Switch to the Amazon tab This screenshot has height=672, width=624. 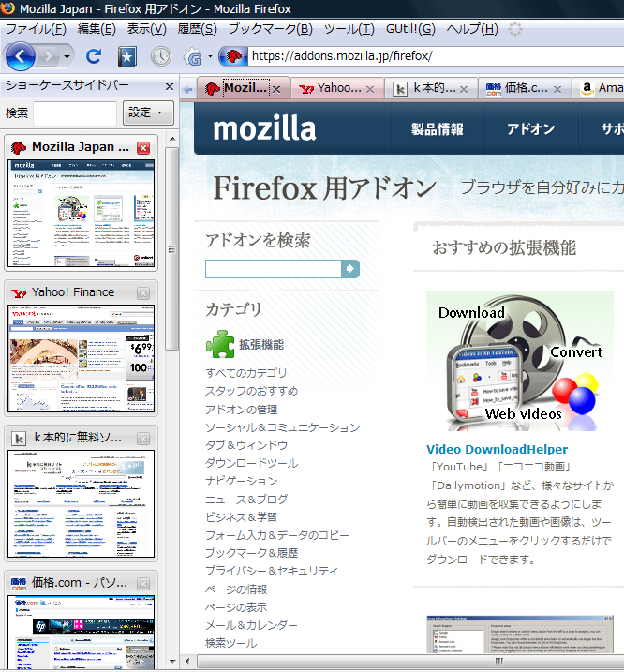(599, 88)
